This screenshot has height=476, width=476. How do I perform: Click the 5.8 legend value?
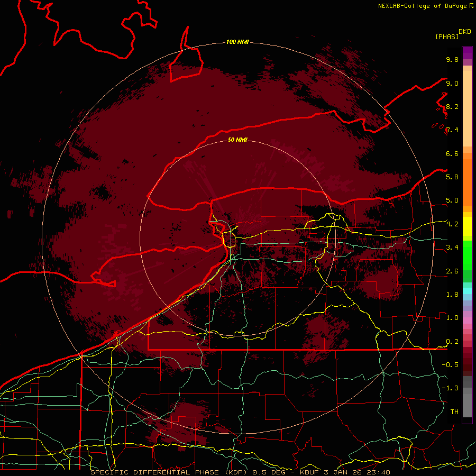[452, 177]
